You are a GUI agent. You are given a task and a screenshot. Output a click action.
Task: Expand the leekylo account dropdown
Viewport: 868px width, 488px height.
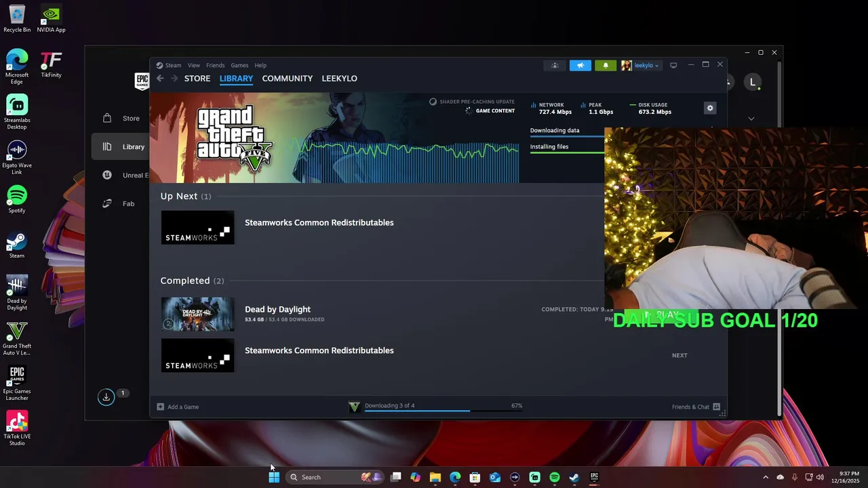(x=646, y=66)
